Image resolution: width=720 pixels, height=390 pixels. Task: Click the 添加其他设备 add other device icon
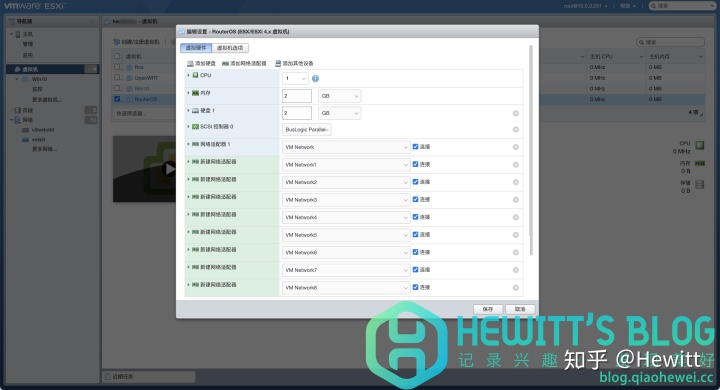(278, 63)
